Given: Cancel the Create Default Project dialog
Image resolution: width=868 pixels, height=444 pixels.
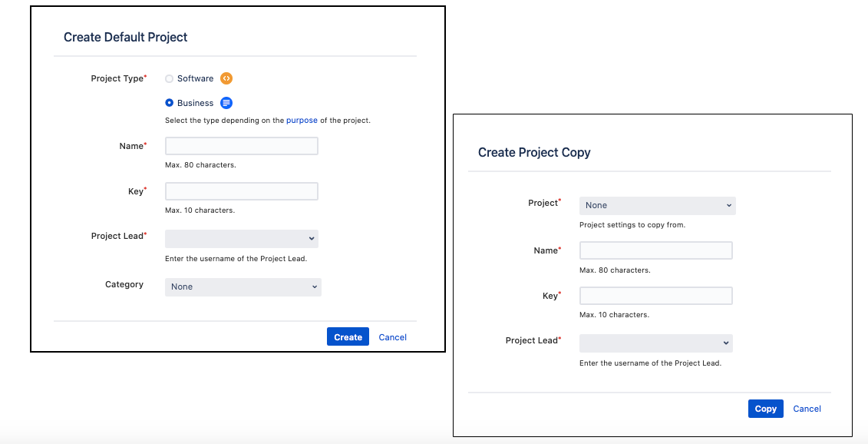Looking at the screenshot, I should pos(392,337).
